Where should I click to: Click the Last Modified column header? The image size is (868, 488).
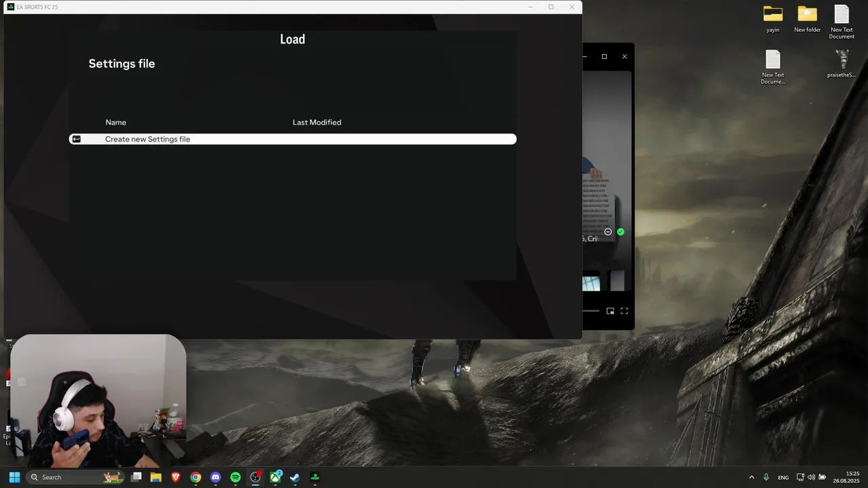317,122
